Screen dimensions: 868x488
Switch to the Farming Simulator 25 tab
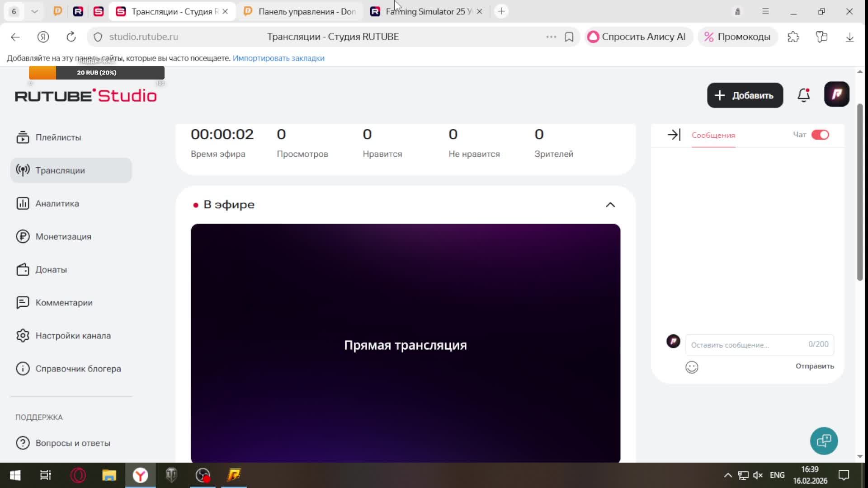tap(425, 11)
